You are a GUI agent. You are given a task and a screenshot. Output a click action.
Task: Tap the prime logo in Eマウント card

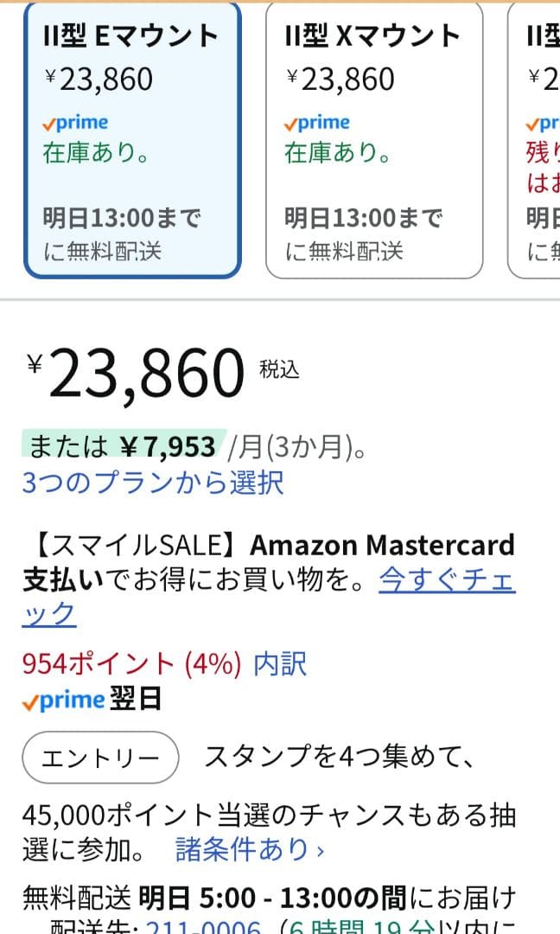(75, 124)
